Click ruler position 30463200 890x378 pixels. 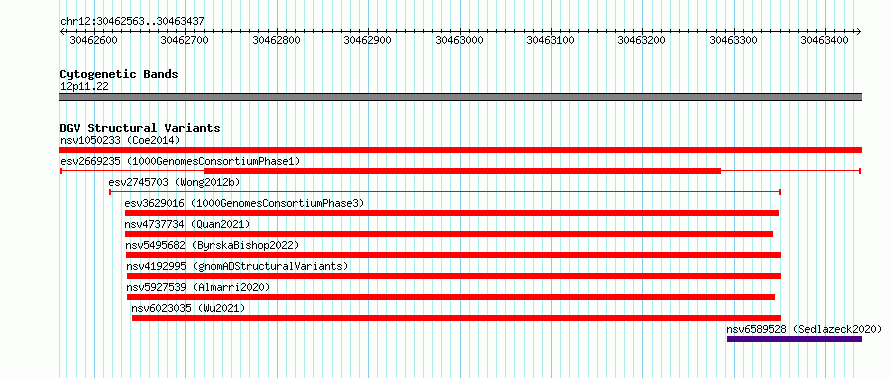pyautogui.click(x=641, y=40)
